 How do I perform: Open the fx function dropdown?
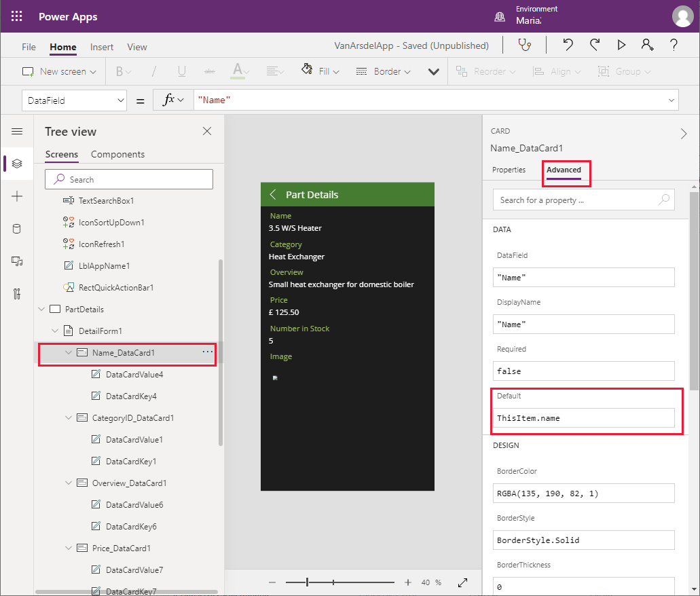pyautogui.click(x=173, y=100)
